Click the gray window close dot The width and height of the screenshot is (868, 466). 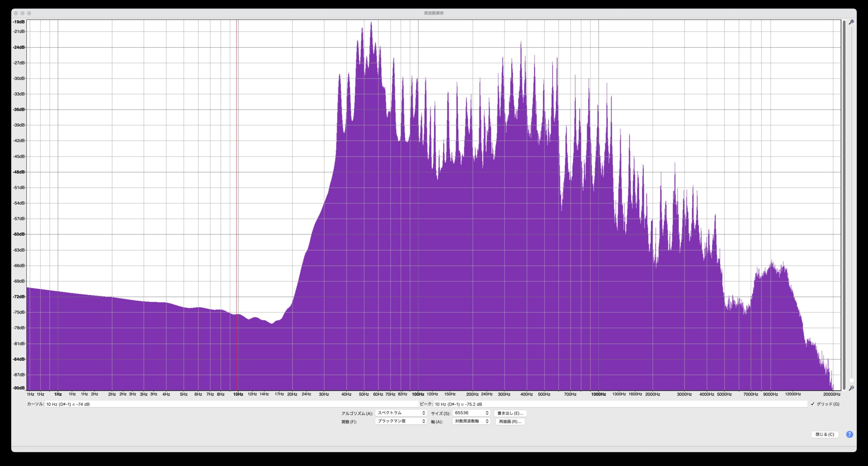[16, 13]
